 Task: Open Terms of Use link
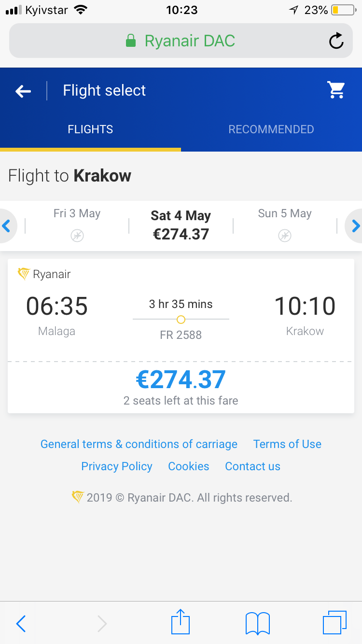[287, 444]
